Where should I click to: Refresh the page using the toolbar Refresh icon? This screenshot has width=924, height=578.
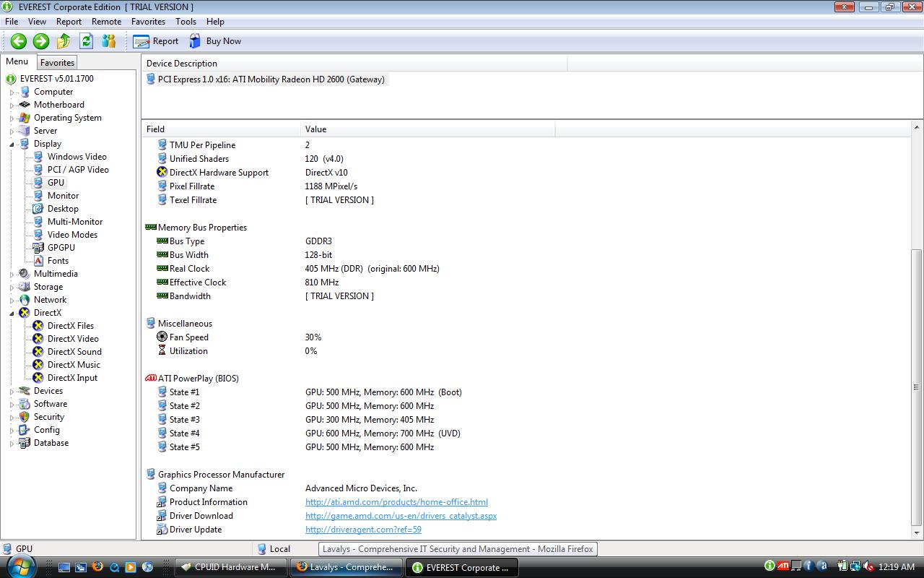87,41
